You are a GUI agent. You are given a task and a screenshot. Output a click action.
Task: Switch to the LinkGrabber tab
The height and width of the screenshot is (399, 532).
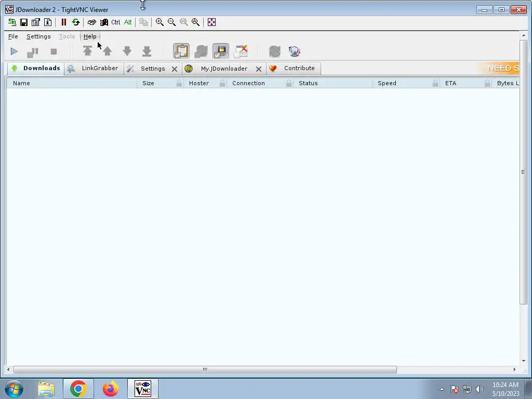[94, 68]
